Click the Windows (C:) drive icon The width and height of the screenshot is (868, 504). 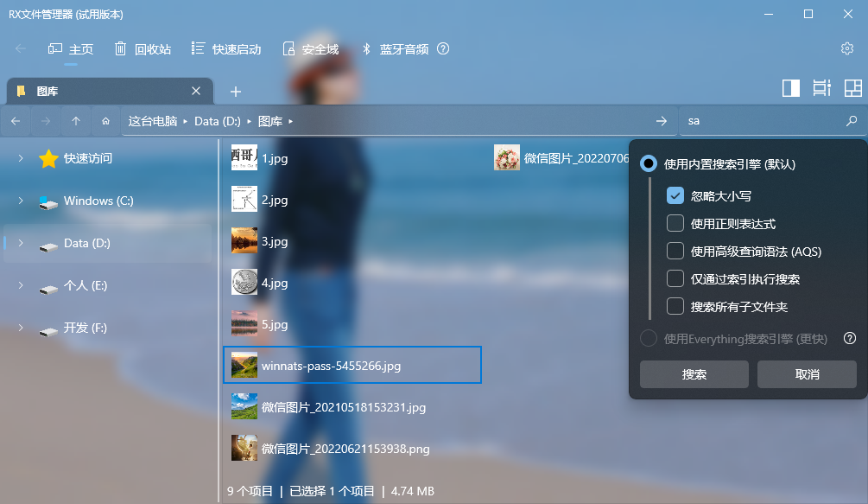pos(48,202)
